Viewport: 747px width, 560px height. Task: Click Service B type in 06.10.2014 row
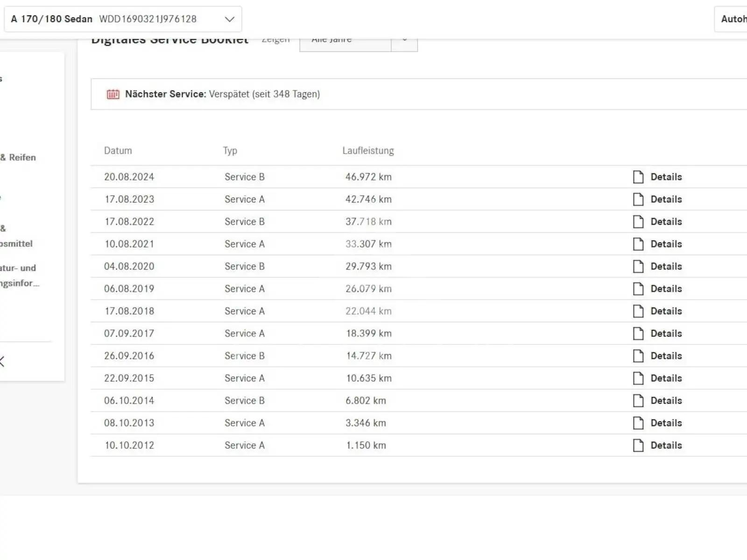coord(245,401)
